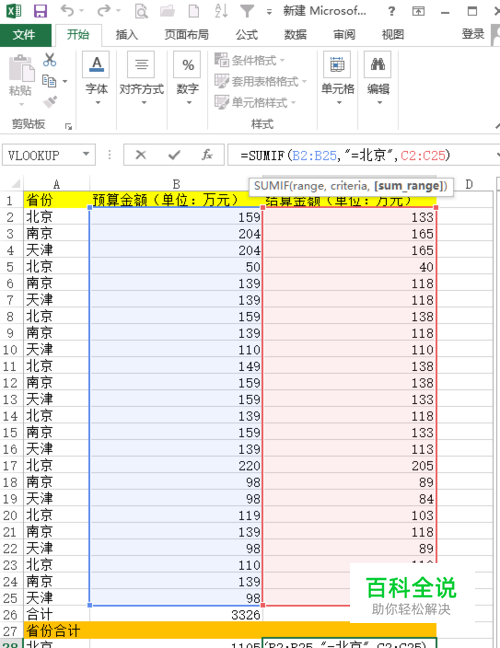
Task: Click the Select All corner triangle
Action: tap(15, 183)
